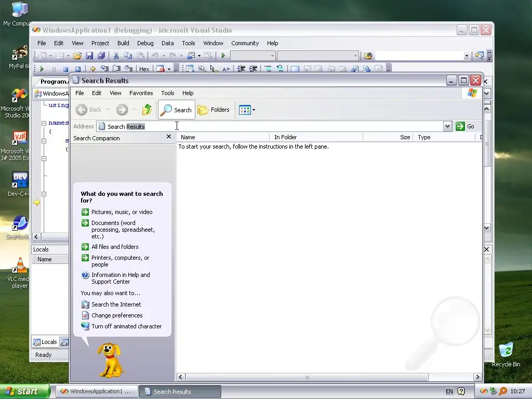Click Uncomment selected lines icon in Visual Studio
This screenshot has width=532, height=399.
pos(280,69)
